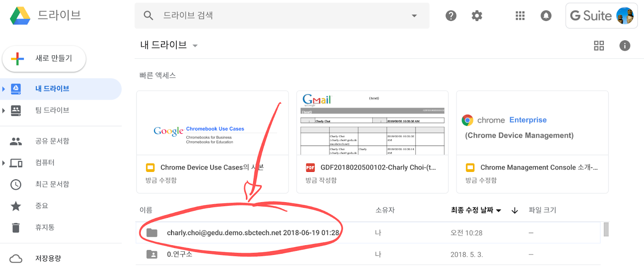The width and height of the screenshot is (644, 271).
Task: Click the 공유 문서함 people icon
Action: (16, 141)
